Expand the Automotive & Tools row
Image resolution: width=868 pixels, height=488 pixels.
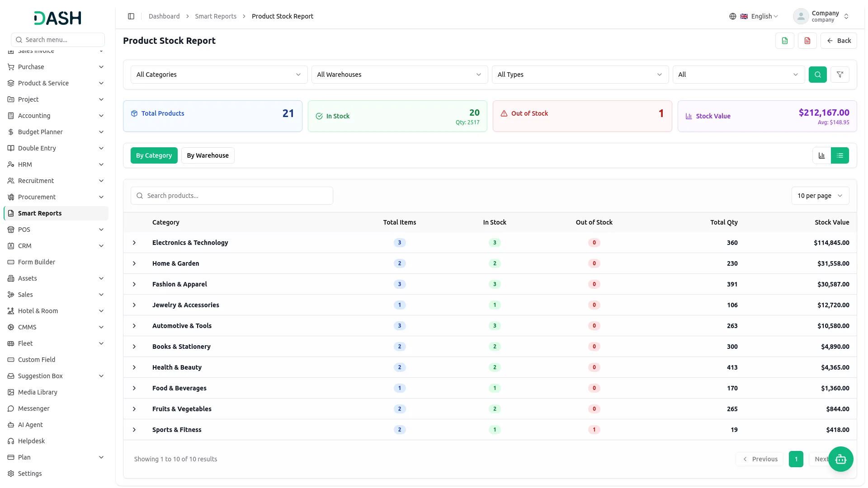[x=134, y=326]
